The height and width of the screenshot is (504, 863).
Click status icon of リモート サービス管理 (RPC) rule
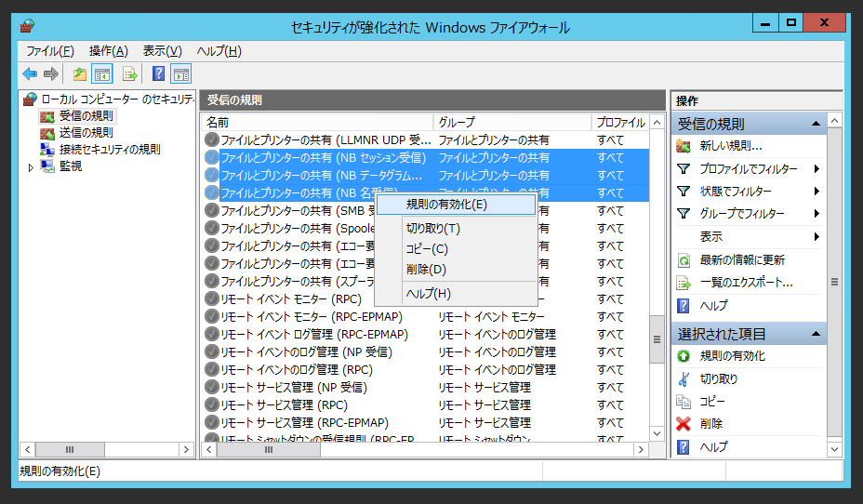tap(212, 405)
